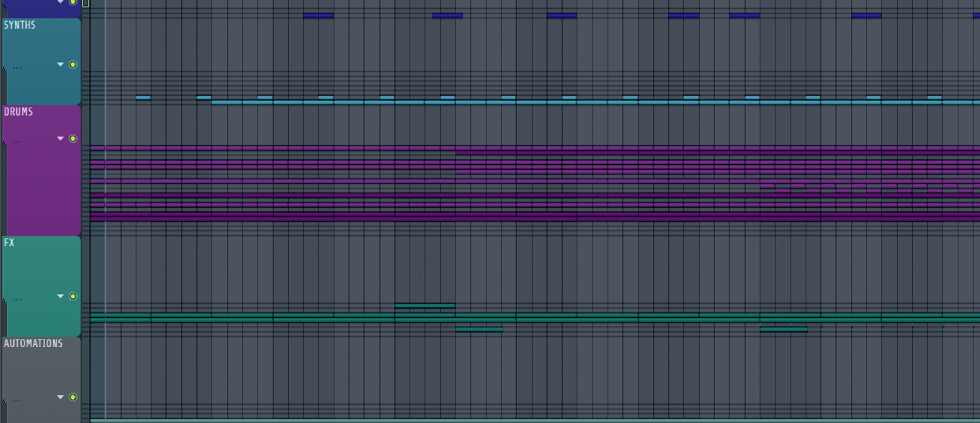Open the ellipsis options on AUTOMATIONS track
The height and width of the screenshot is (423, 980).
(x=17, y=401)
